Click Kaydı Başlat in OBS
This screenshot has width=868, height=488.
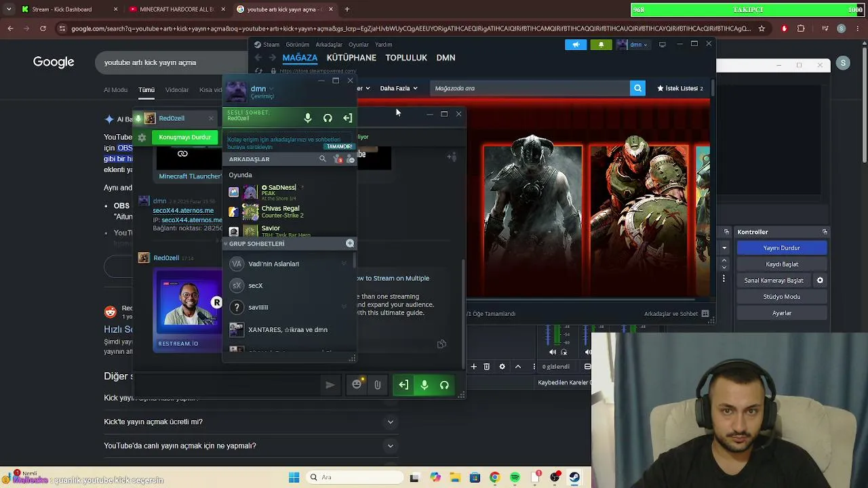782,264
